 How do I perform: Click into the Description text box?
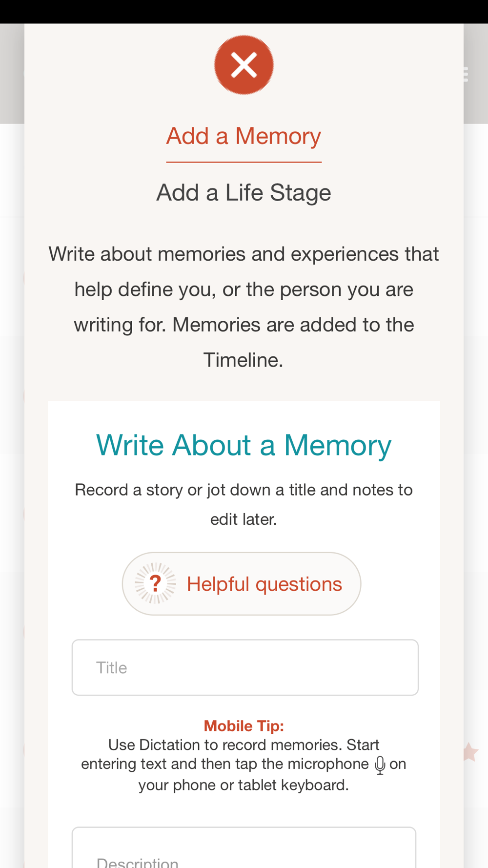(x=244, y=849)
